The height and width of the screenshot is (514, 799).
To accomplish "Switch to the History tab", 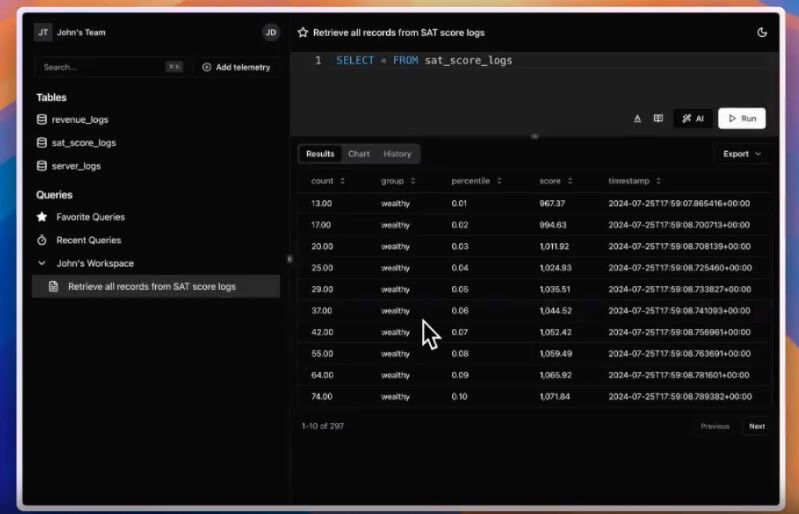I will (397, 154).
